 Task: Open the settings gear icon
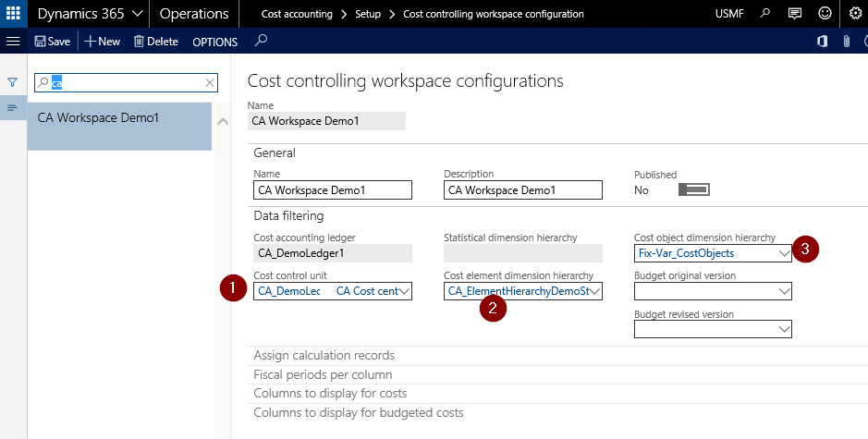coord(855,14)
